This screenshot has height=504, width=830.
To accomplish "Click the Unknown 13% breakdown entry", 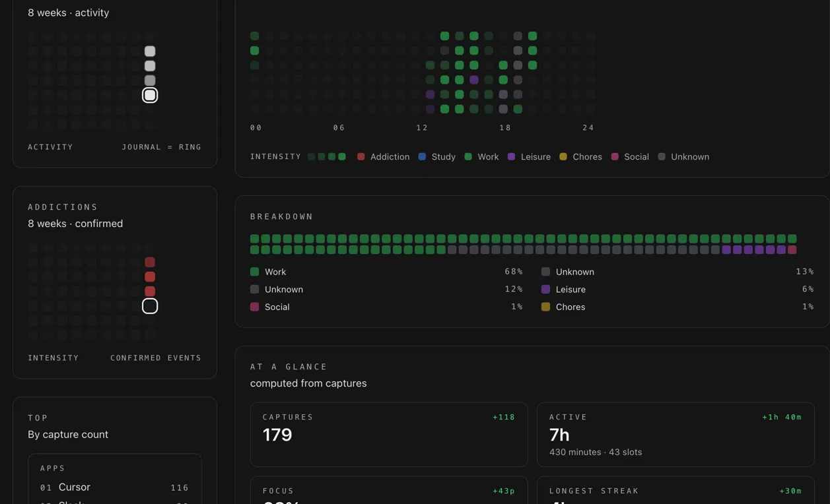I will (x=677, y=272).
